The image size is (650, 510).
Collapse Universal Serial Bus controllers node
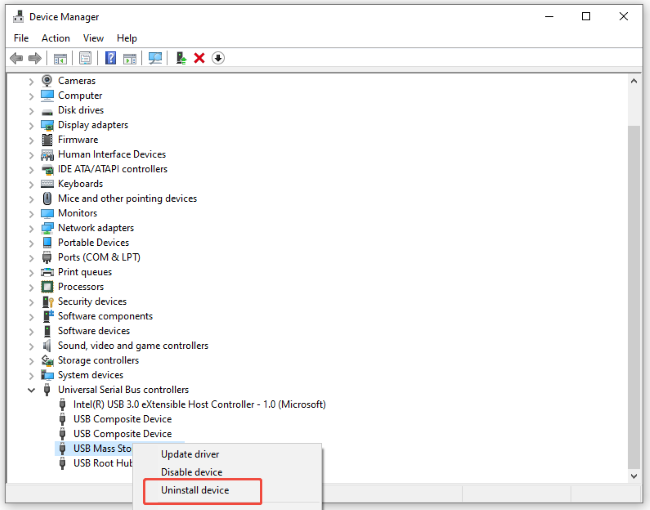tap(31, 390)
